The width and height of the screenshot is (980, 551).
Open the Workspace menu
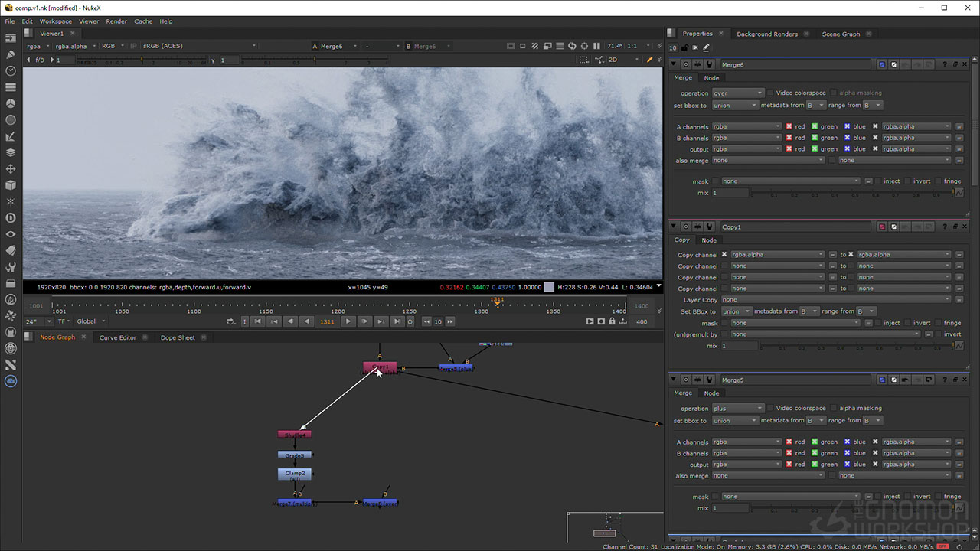[x=55, y=21]
